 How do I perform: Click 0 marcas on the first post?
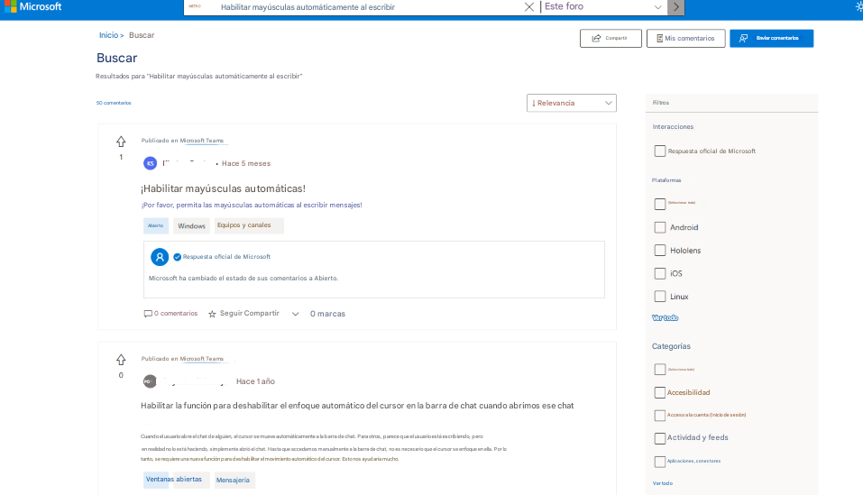pyautogui.click(x=327, y=314)
